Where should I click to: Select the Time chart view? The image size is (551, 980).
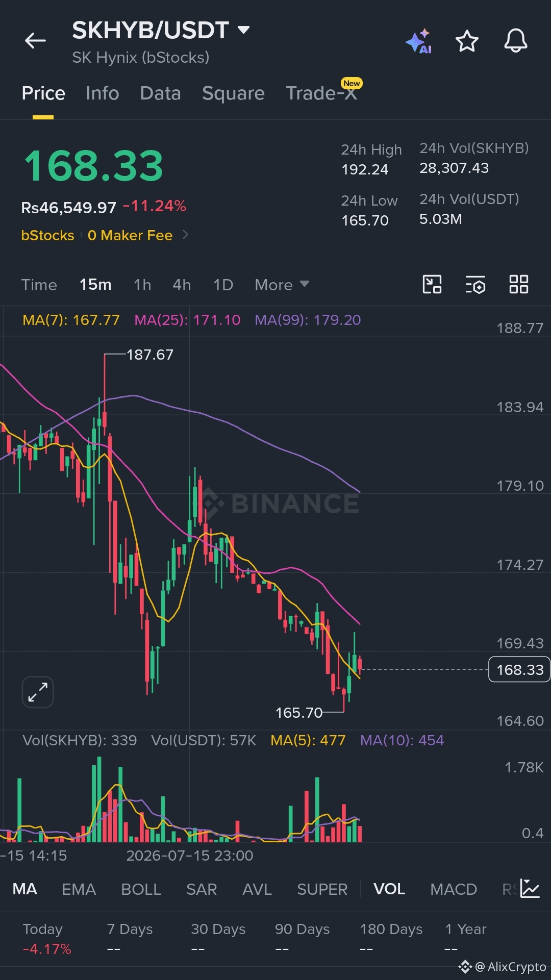point(39,285)
